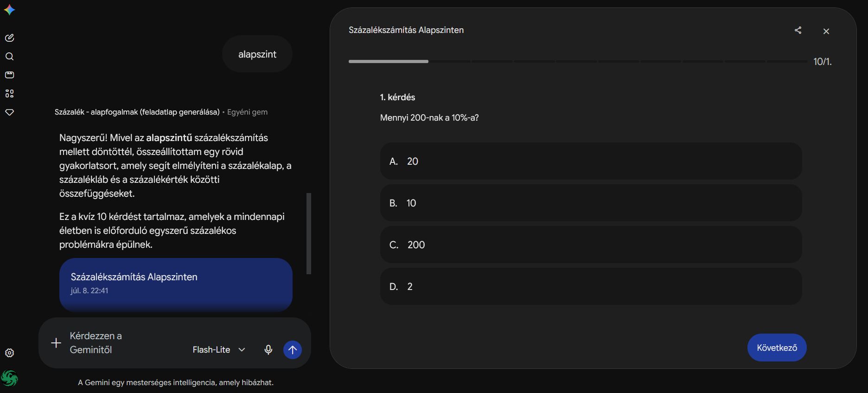Open the search chats icon
Viewport: 868px width, 393px height.
point(9,57)
